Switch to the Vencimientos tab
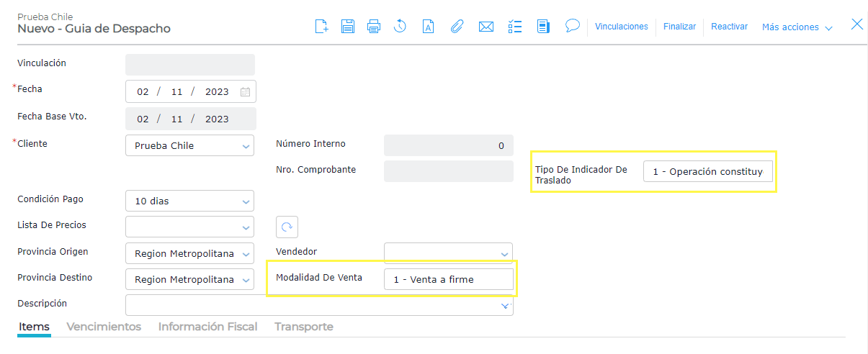 click(104, 327)
